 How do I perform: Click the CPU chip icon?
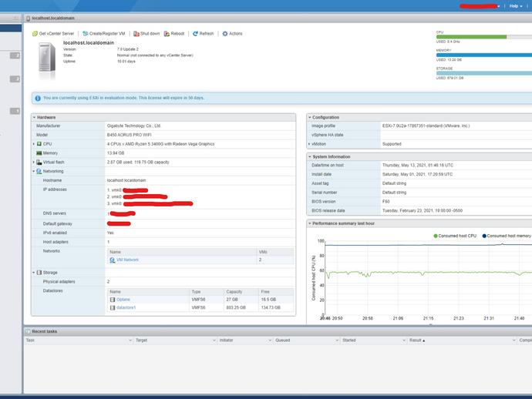pos(39,144)
